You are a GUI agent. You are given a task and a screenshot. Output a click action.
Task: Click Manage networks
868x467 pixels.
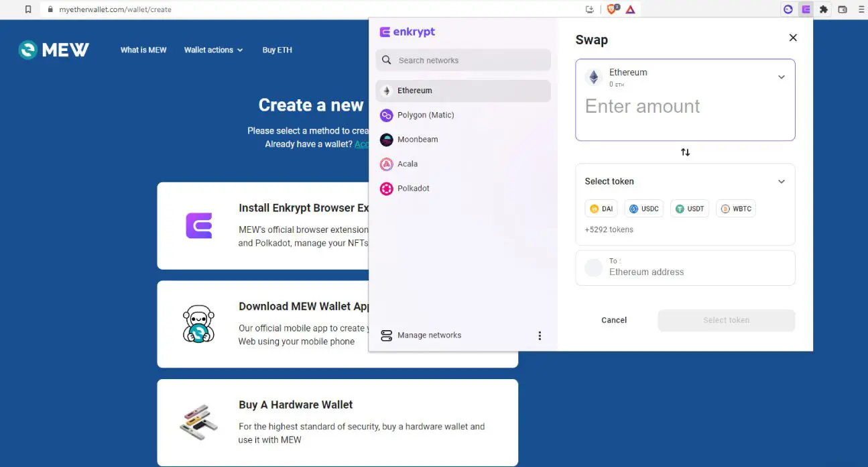429,335
